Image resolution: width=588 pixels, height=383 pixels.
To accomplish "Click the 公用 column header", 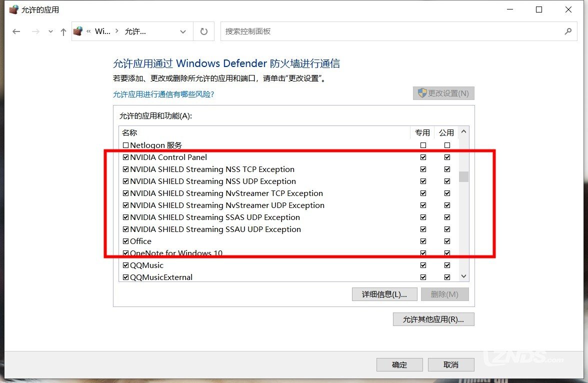I will (446, 133).
